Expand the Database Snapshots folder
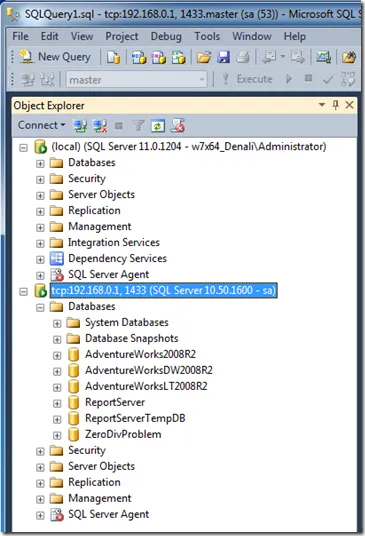This screenshot has width=365, height=536. point(57,339)
